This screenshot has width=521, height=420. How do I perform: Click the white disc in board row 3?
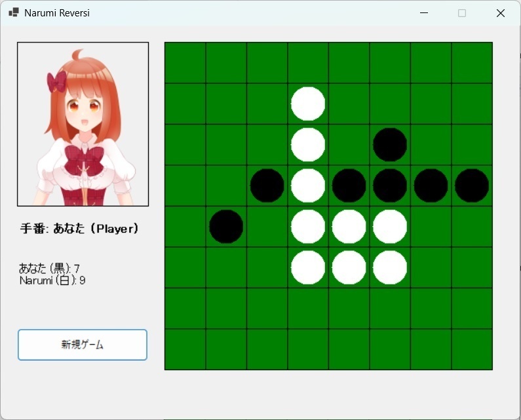pyautogui.click(x=308, y=145)
